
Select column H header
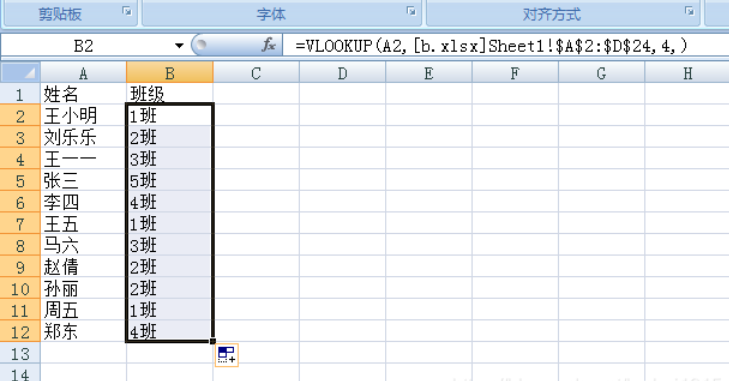pyautogui.click(x=687, y=73)
